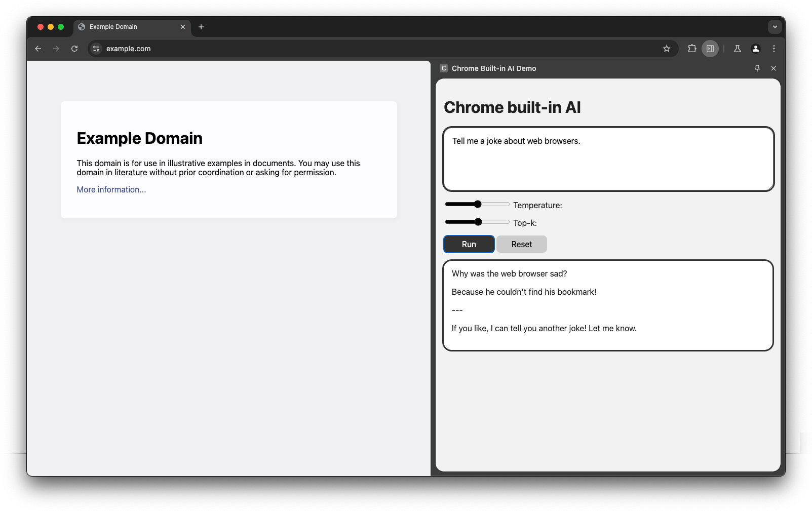The width and height of the screenshot is (812, 511).
Task: Reload the example.com page
Action: (74, 49)
